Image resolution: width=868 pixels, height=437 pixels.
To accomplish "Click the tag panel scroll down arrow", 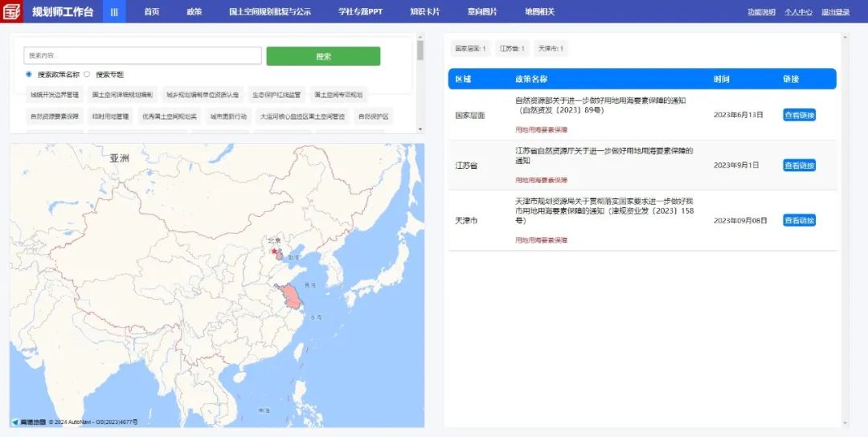I will pos(420,129).
